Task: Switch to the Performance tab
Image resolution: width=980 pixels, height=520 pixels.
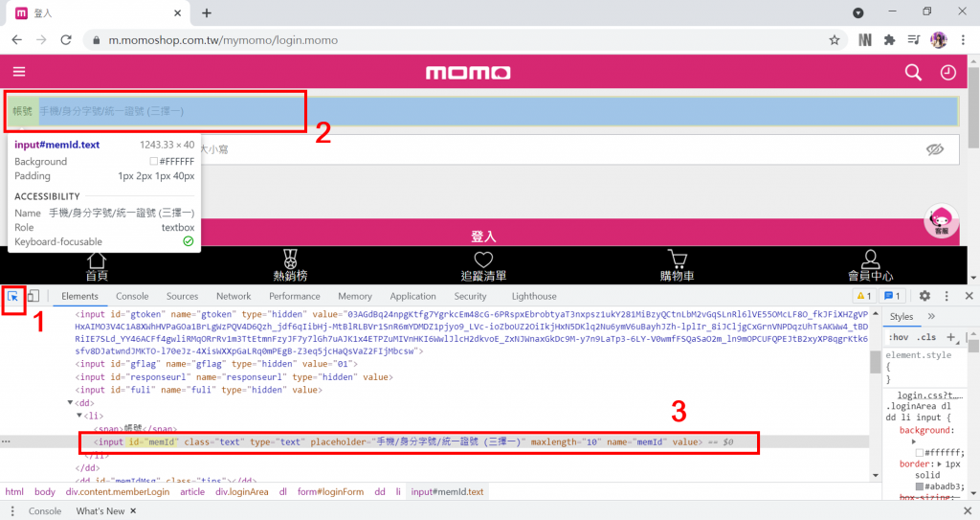Action: (295, 296)
